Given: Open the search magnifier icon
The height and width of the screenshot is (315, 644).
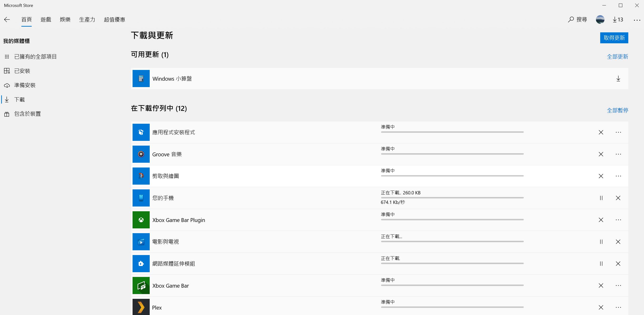Looking at the screenshot, I should click(x=571, y=20).
